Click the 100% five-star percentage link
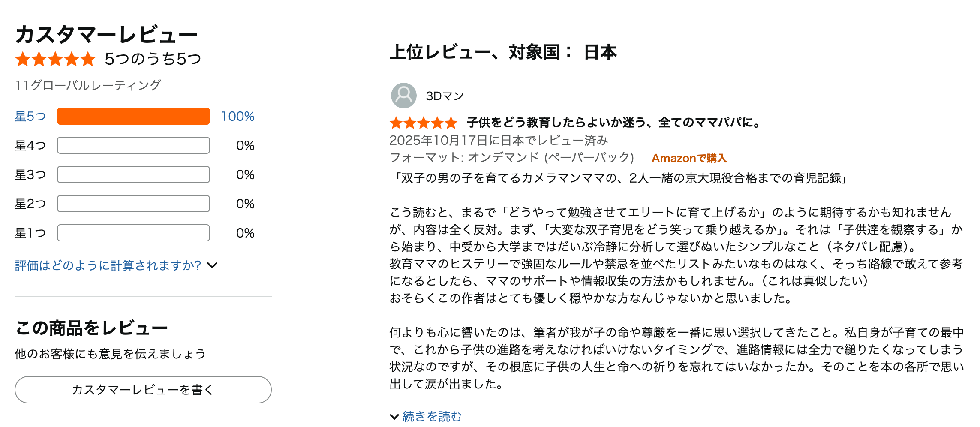Viewport: 980px width, 427px height. pos(237,116)
